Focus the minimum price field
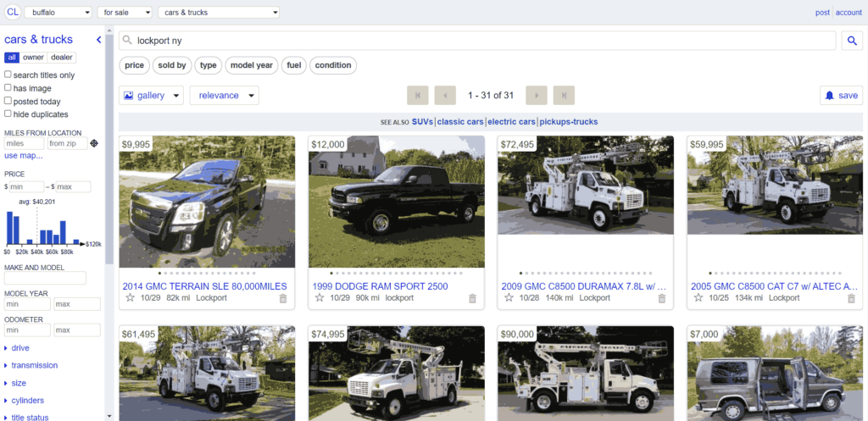Screen dimensions: 868x421 coord(26,186)
